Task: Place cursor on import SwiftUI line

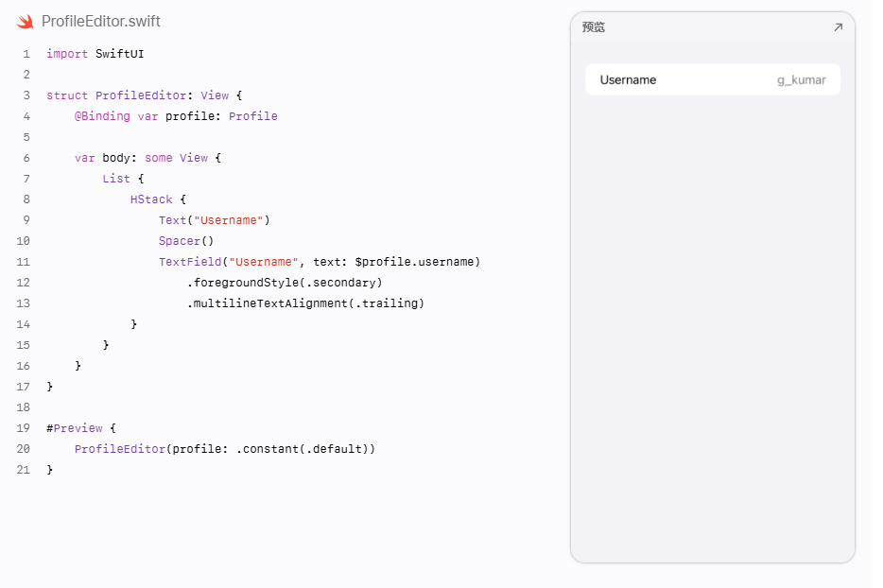Action: click(x=95, y=54)
